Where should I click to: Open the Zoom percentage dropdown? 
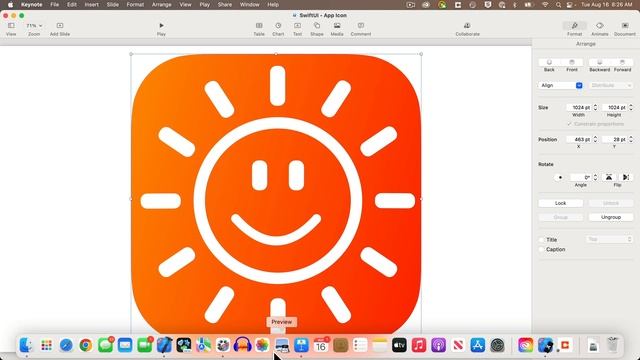pyautogui.click(x=34, y=26)
